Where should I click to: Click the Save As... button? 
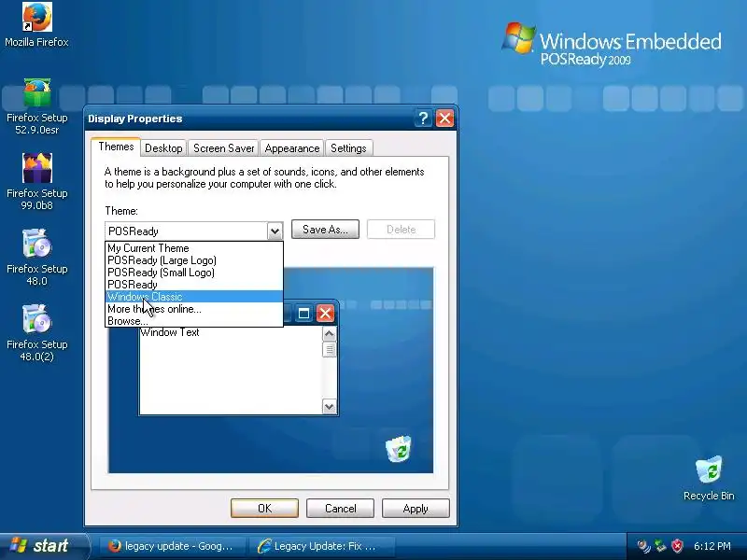(325, 230)
